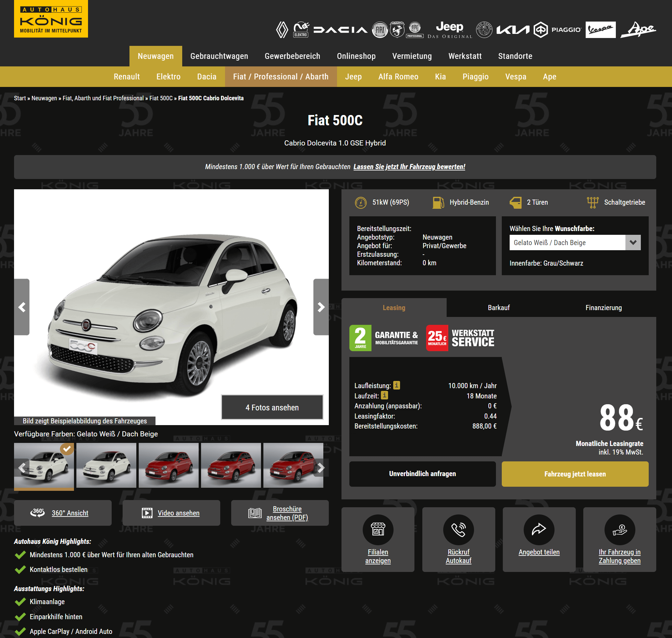Click the 360° Ansicht rotate icon
672x638 pixels.
pyautogui.click(x=38, y=513)
